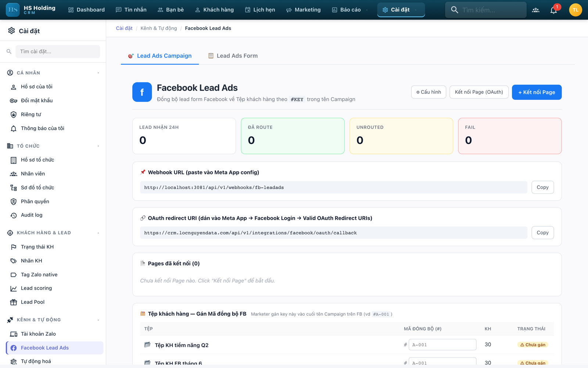Viewport: 588px width, 368px height.
Task: Open the Tin nhắn menu
Action: (x=131, y=10)
